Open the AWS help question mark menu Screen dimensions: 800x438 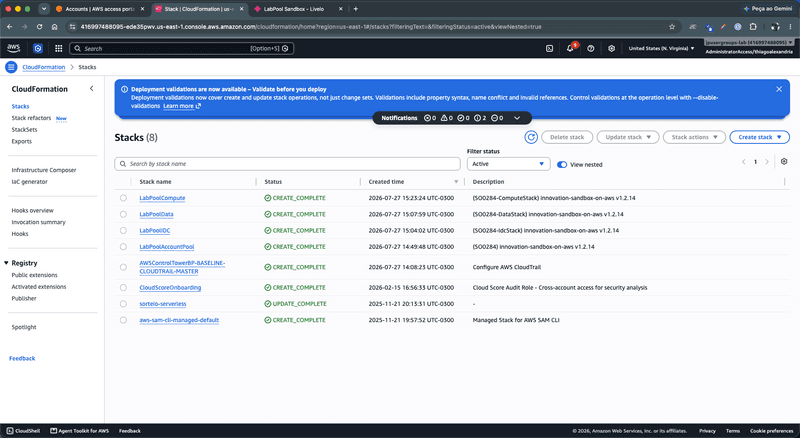591,48
